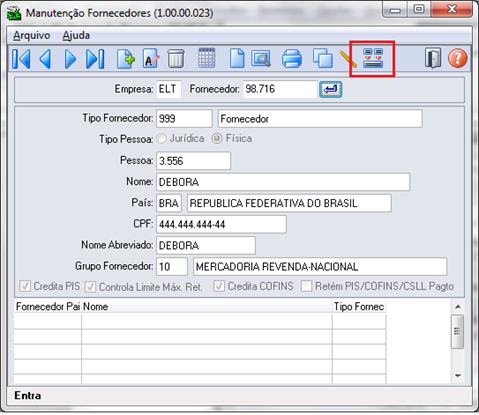Toggle Retém PIS/COFINS/CSLL Pagto checkbox
479x415 pixels.
306,286
